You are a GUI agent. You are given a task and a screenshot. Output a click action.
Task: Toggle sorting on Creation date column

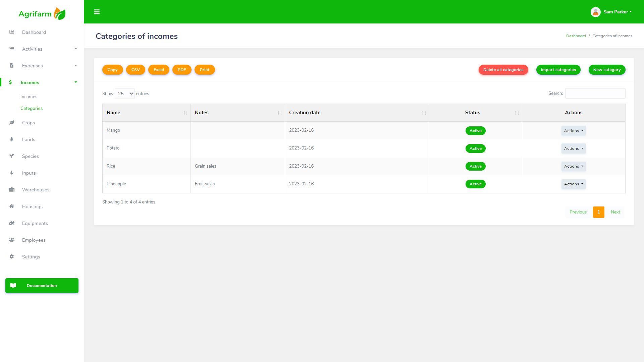click(x=424, y=113)
